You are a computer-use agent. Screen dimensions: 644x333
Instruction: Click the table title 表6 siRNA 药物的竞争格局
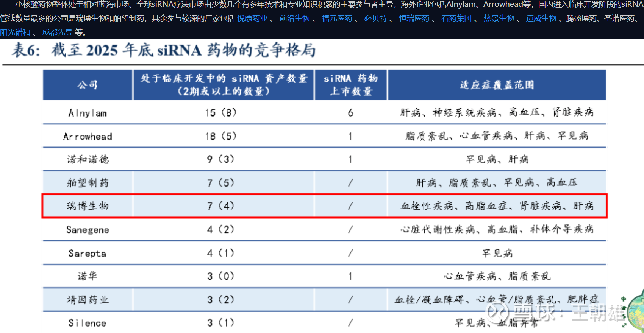[164, 50]
